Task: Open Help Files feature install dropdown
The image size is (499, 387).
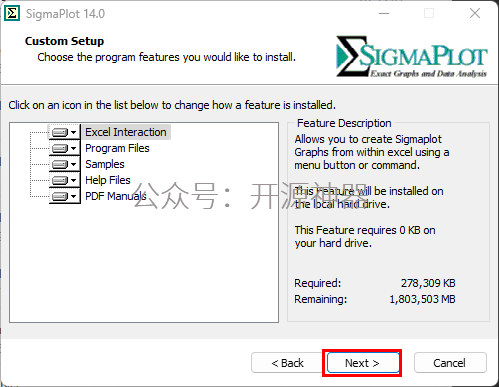Action: pos(65,180)
